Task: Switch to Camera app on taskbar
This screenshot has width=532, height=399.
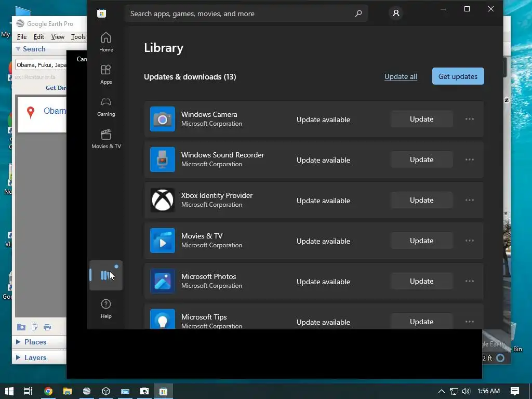Action: coord(144,391)
